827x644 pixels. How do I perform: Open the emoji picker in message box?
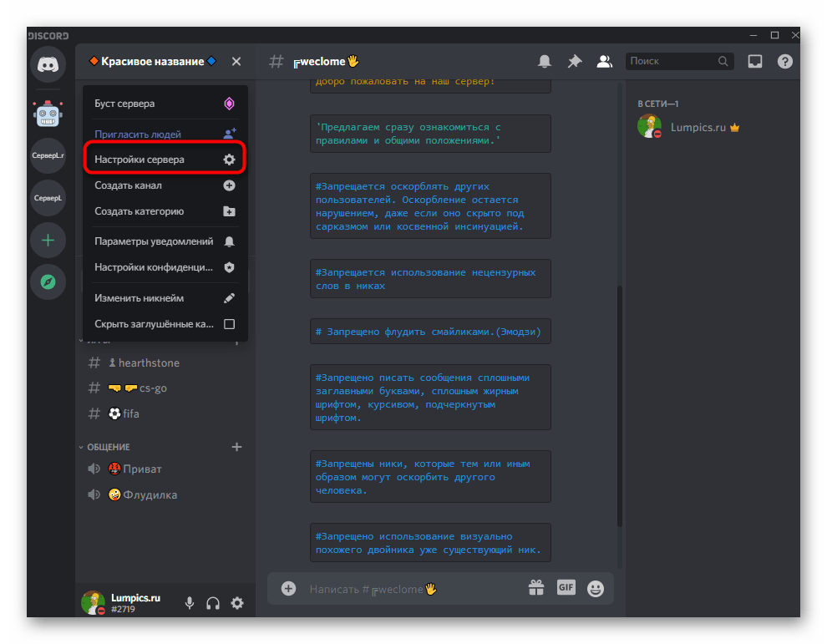point(596,588)
